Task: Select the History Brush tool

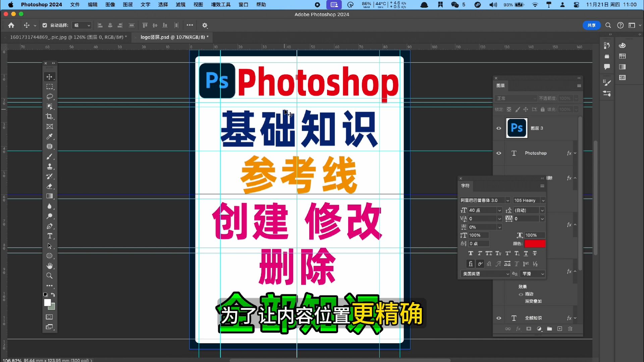Action: point(50,176)
